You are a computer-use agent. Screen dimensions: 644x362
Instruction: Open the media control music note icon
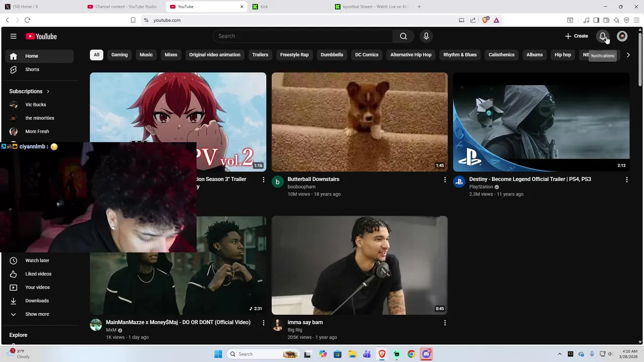586,20
